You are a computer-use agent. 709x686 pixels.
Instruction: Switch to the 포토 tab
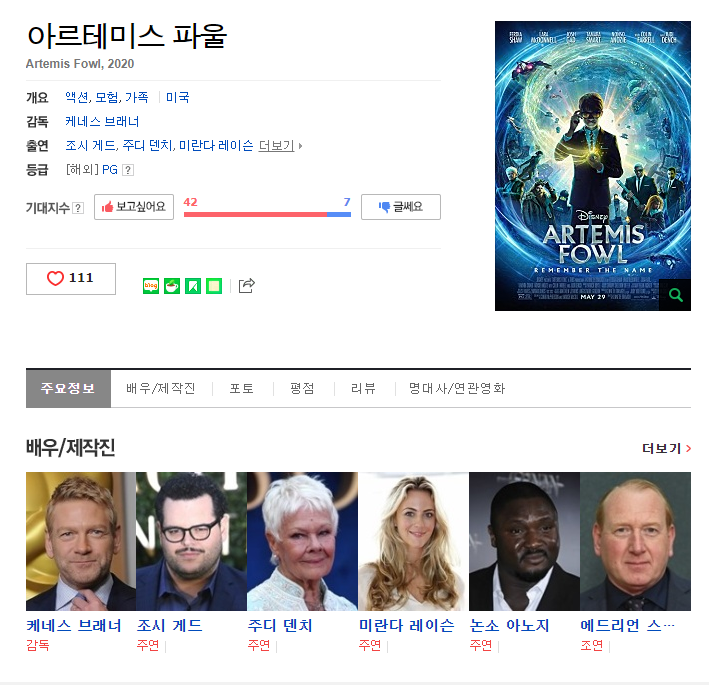pos(241,388)
